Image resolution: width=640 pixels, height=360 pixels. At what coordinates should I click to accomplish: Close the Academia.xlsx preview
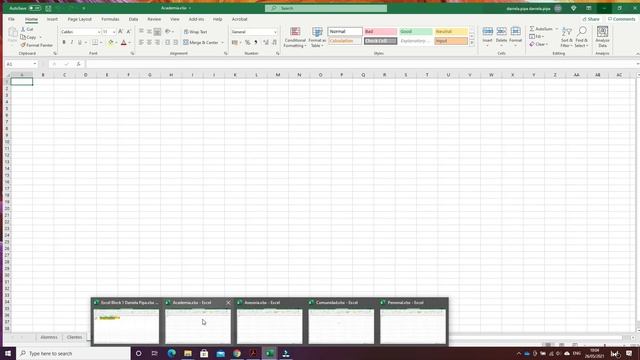click(228, 302)
